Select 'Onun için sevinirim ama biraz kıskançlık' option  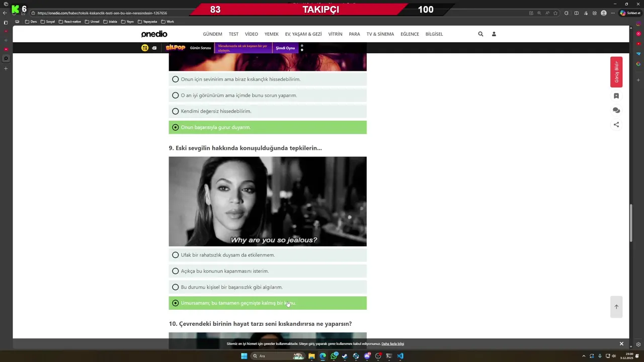(x=268, y=79)
